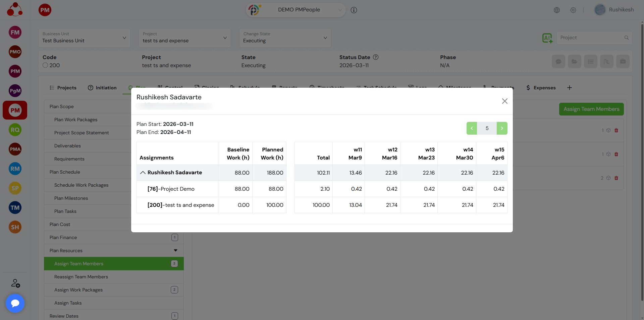The height and width of the screenshot is (320, 644).
Task: Click the Project search input field
Action: point(590,38)
